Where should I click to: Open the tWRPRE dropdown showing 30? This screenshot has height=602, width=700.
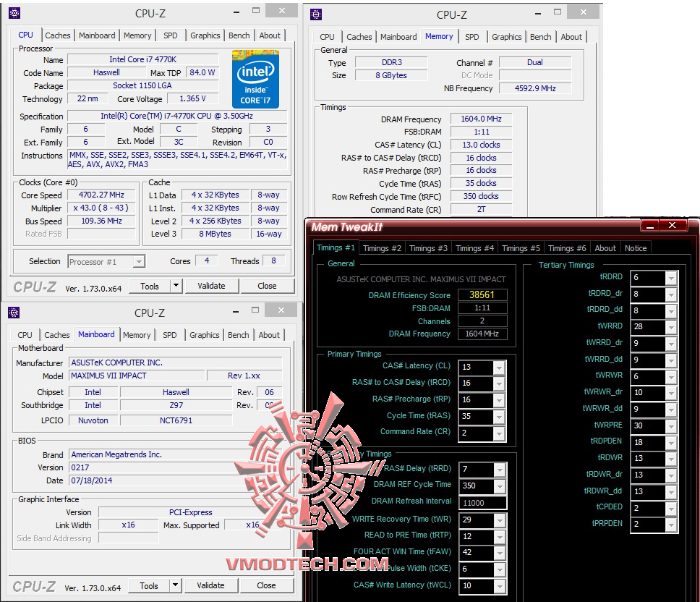coord(671,426)
